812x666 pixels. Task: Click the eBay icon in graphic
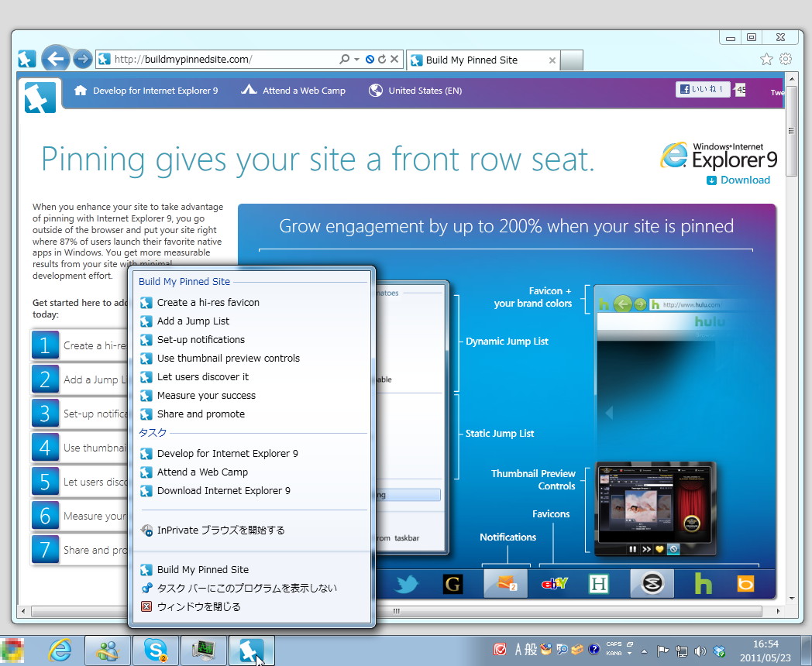[x=555, y=584]
